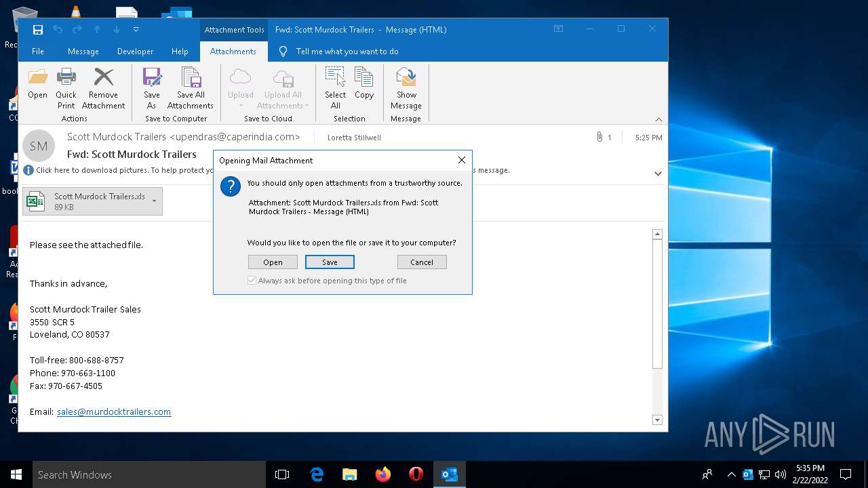Click recipient name Loretta Stillwell
Viewport: 868px width, 488px height.
click(x=354, y=138)
